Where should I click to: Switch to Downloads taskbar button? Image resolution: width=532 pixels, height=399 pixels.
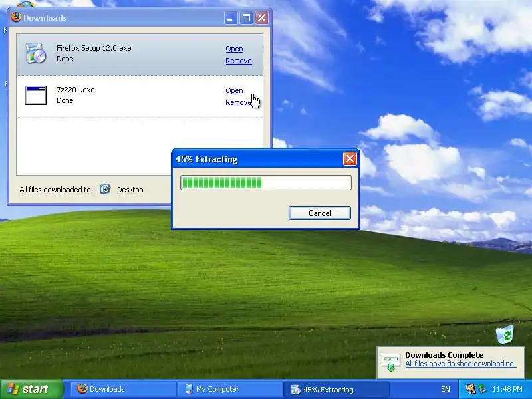click(122, 389)
